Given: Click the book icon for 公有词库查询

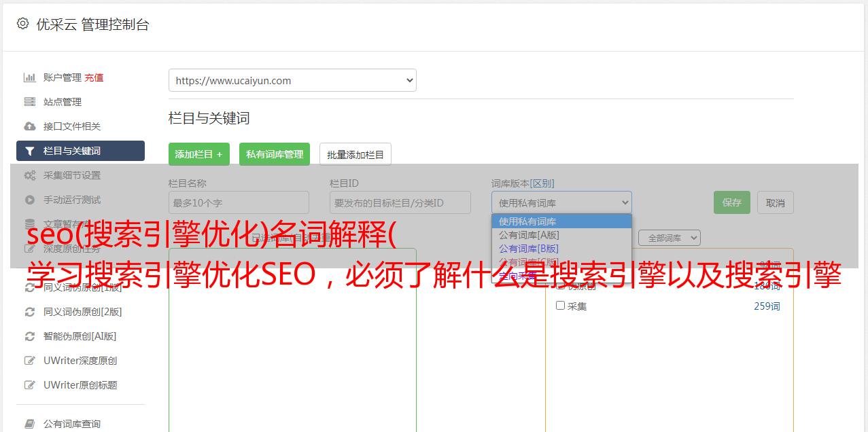Looking at the screenshot, I should coord(29,424).
